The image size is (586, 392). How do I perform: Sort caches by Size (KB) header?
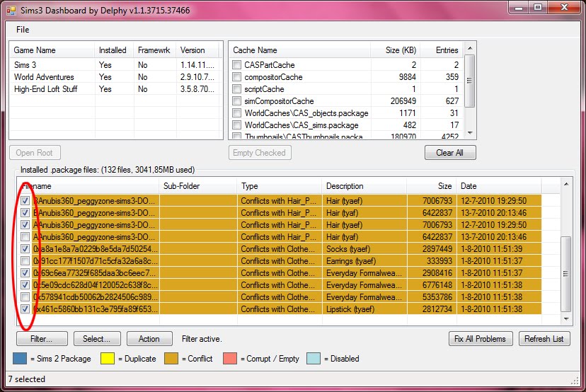[396, 50]
